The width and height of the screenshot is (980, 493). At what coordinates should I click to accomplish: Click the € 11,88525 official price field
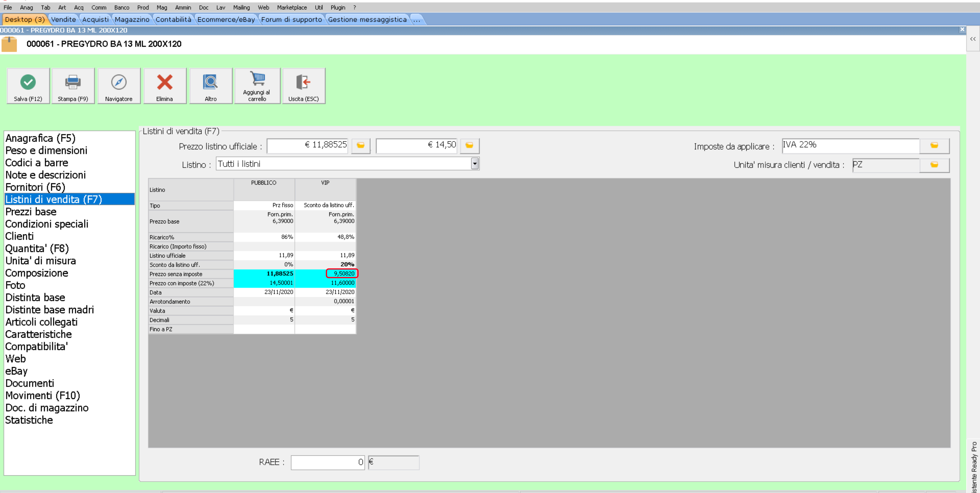pos(307,146)
